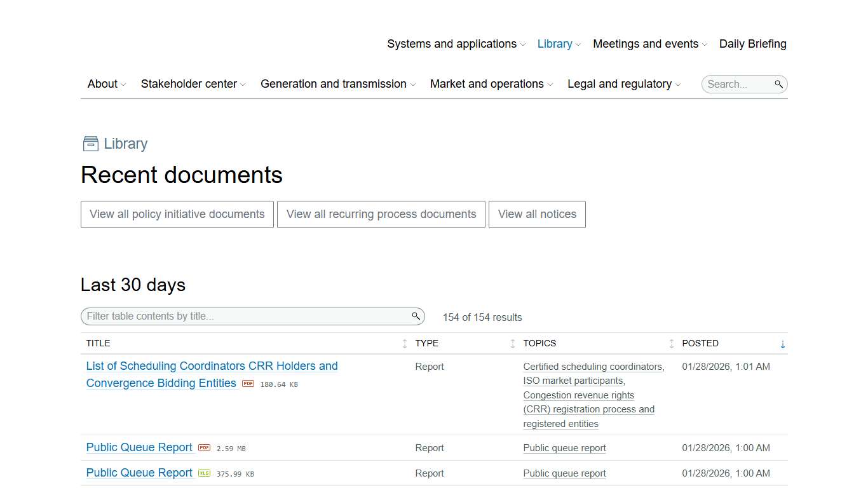Open the Certified scheduling coordinators topic link

(592, 366)
